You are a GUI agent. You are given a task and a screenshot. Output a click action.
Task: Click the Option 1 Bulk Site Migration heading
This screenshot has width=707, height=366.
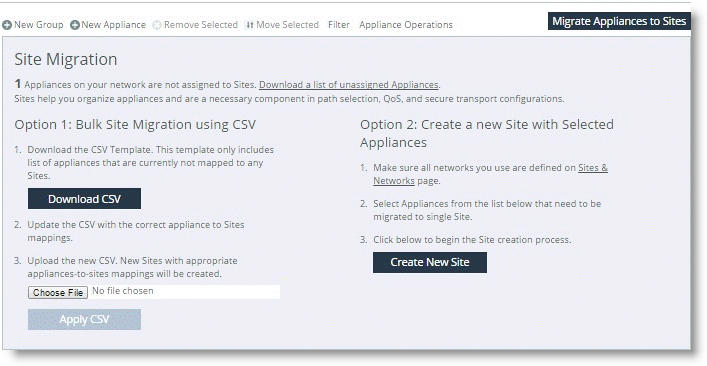135,124
